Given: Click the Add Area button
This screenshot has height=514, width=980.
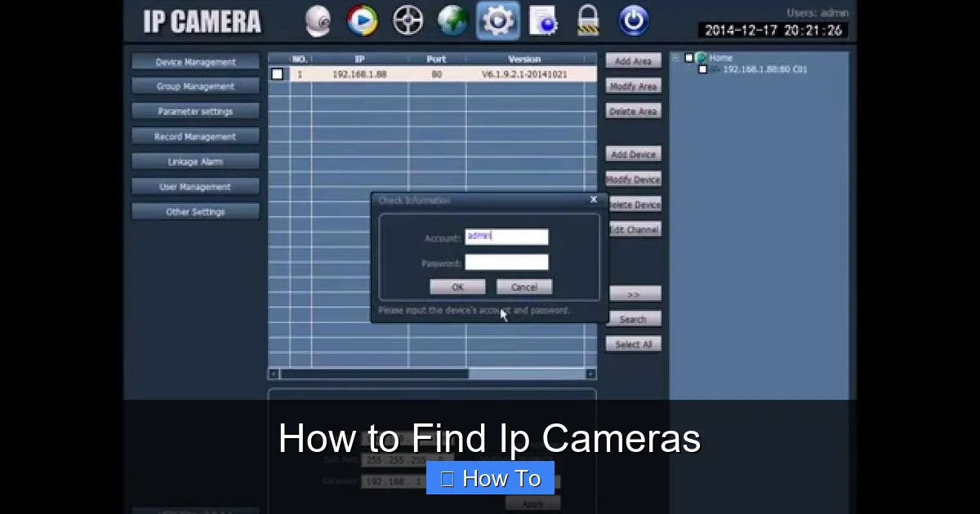Looking at the screenshot, I should click(x=633, y=61).
